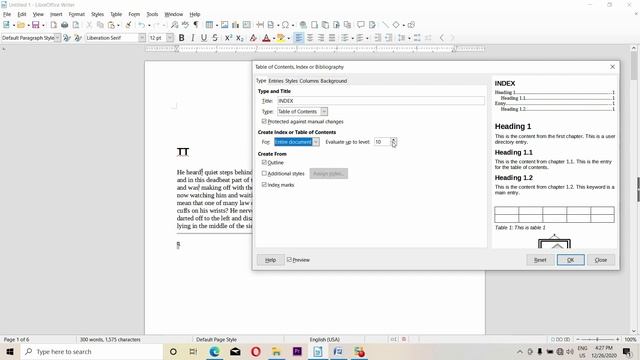Click the Insert Chart icon
This screenshot has height=360, width=640.
(x=236, y=25)
